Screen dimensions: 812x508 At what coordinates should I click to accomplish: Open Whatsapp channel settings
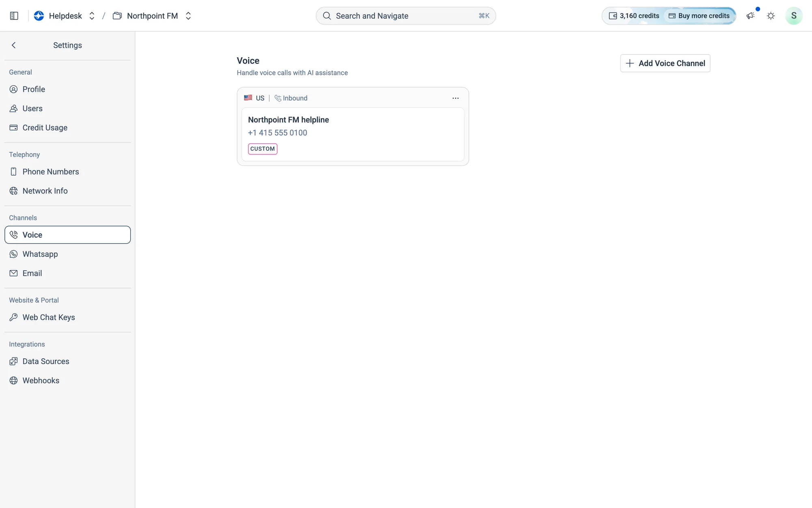[x=67, y=254]
